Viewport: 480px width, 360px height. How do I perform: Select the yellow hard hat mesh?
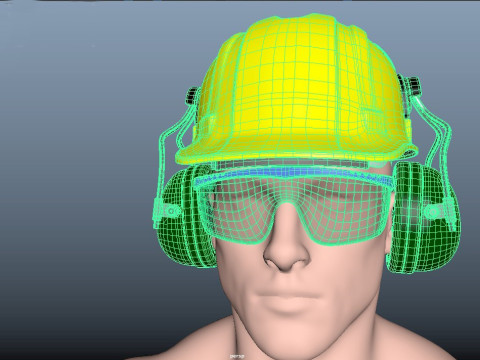297,90
